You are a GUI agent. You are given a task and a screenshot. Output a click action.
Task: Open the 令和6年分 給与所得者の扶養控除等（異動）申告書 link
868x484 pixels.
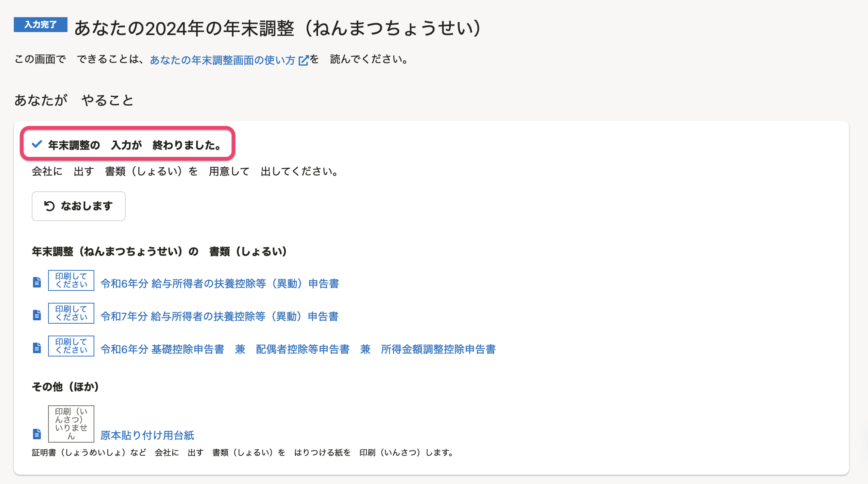(x=220, y=284)
